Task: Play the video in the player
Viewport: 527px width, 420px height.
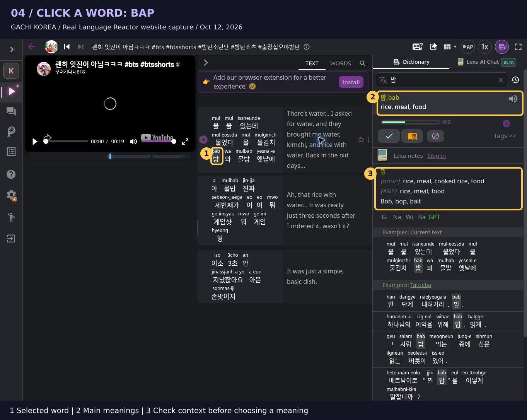Action: [35, 142]
